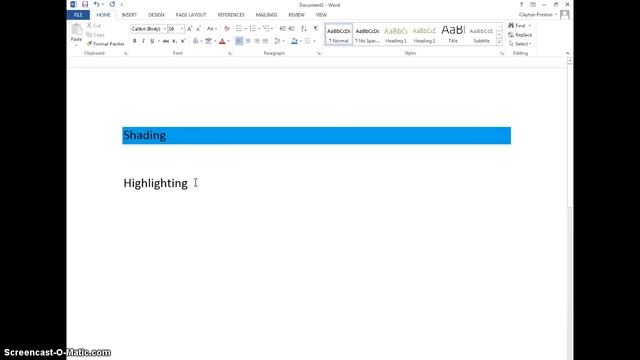
Task: Apply text highlight color
Action: point(209,41)
